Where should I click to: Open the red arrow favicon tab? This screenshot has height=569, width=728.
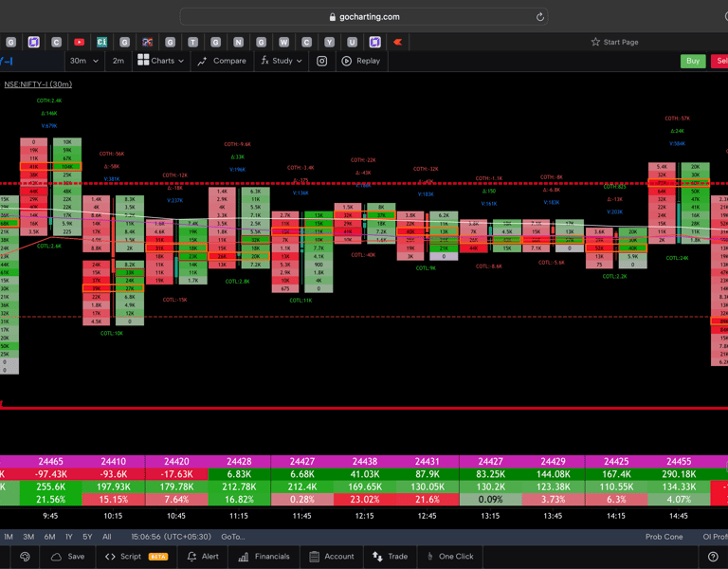point(397,43)
